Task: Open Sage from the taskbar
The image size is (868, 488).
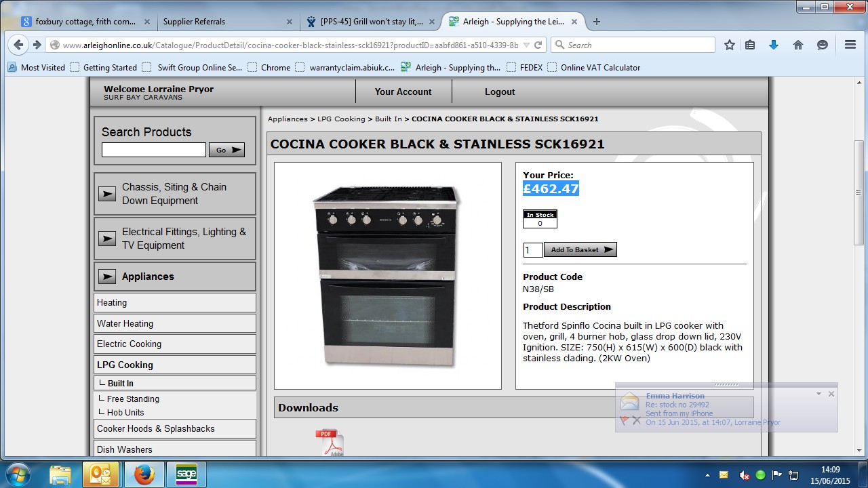Action: (x=186, y=474)
